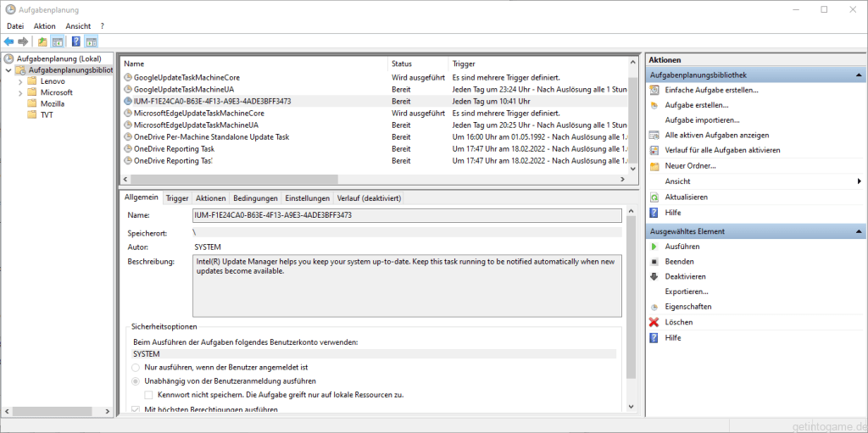868x433 pixels.
Task: Click the Neuer Ordner folder icon
Action: coord(654,166)
